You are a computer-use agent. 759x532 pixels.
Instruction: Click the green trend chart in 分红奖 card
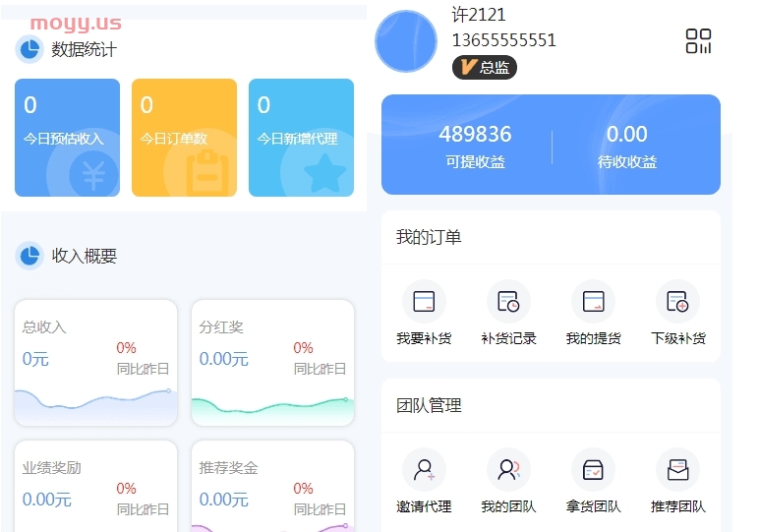coord(272,410)
